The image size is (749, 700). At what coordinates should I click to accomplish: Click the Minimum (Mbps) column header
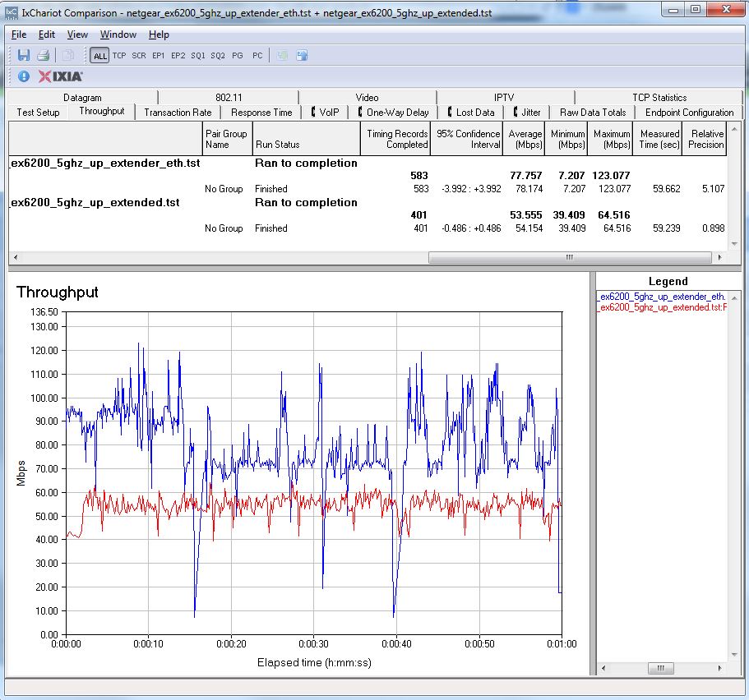pyautogui.click(x=566, y=139)
